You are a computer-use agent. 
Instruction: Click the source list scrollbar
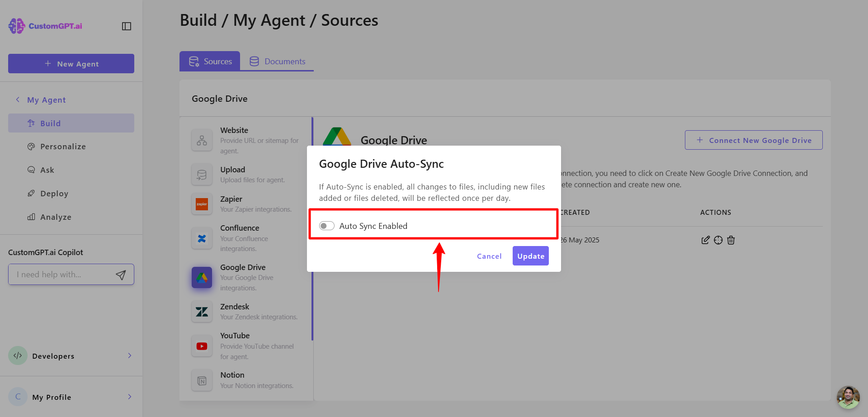(312, 229)
